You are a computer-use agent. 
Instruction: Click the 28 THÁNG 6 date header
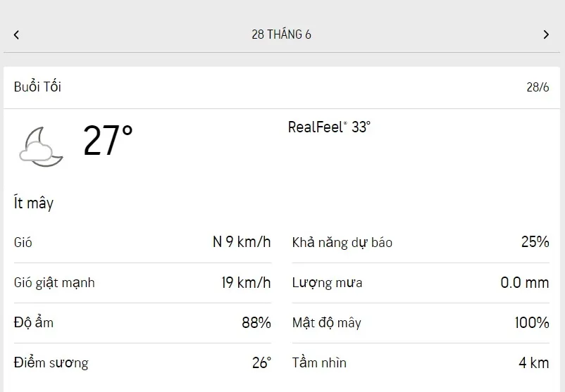281,34
